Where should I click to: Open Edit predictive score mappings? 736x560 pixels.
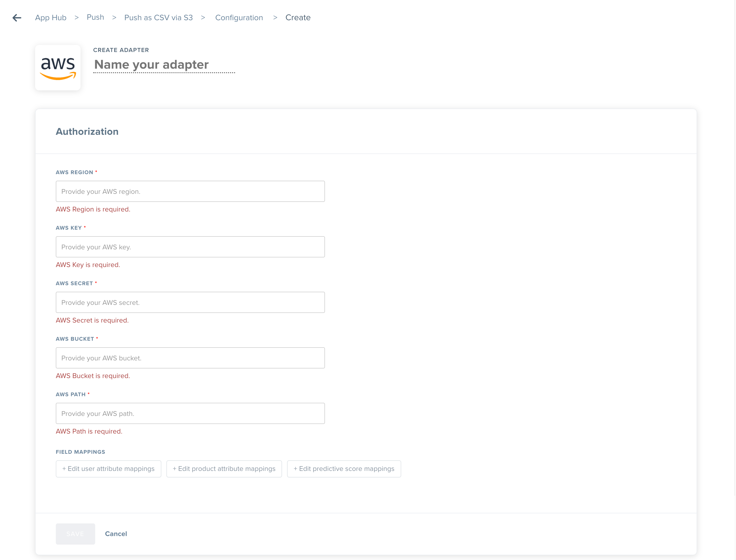pos(344,469)
